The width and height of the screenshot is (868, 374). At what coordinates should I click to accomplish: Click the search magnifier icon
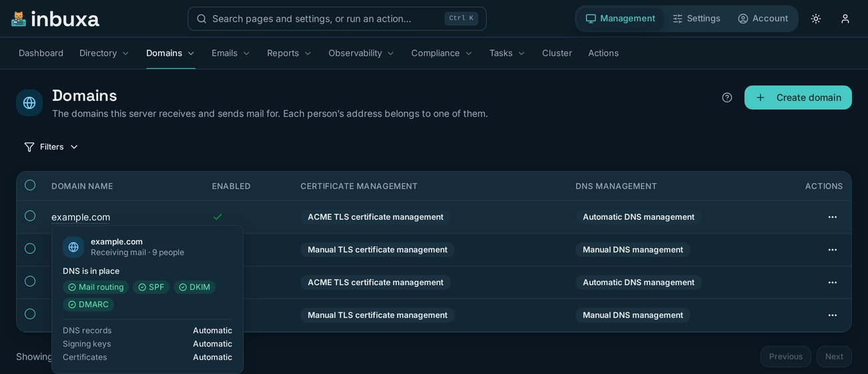click(x=202, y=19)
